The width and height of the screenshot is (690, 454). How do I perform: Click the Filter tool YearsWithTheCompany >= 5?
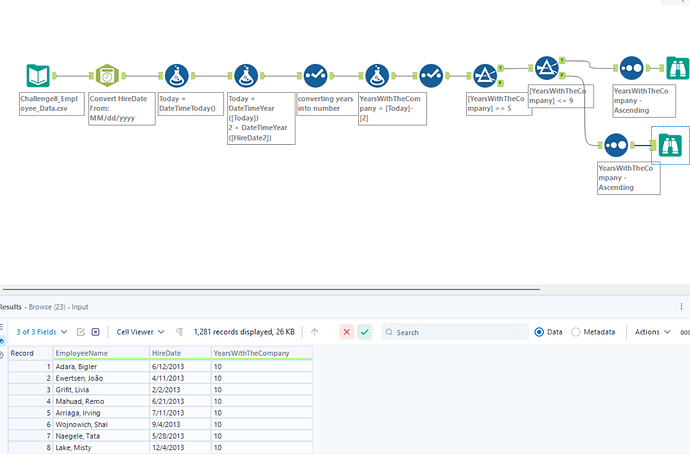pyautogui.click(x=486, y=76)
